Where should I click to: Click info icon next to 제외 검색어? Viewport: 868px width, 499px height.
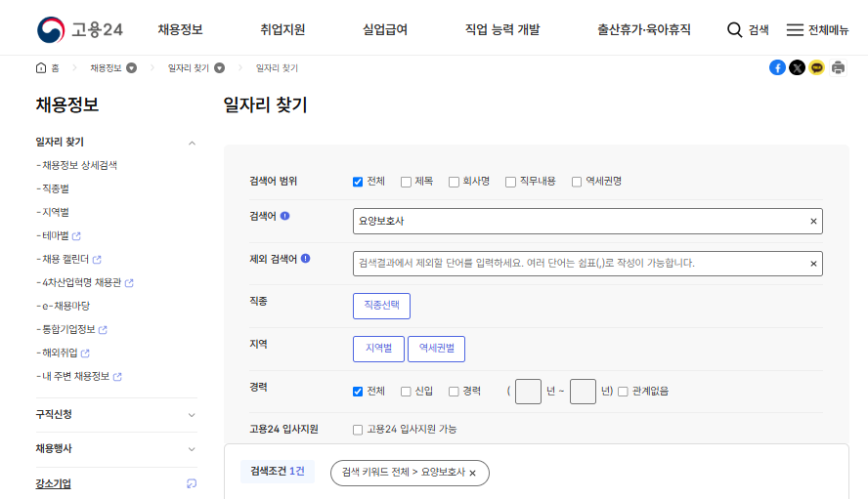pos(306,259)
